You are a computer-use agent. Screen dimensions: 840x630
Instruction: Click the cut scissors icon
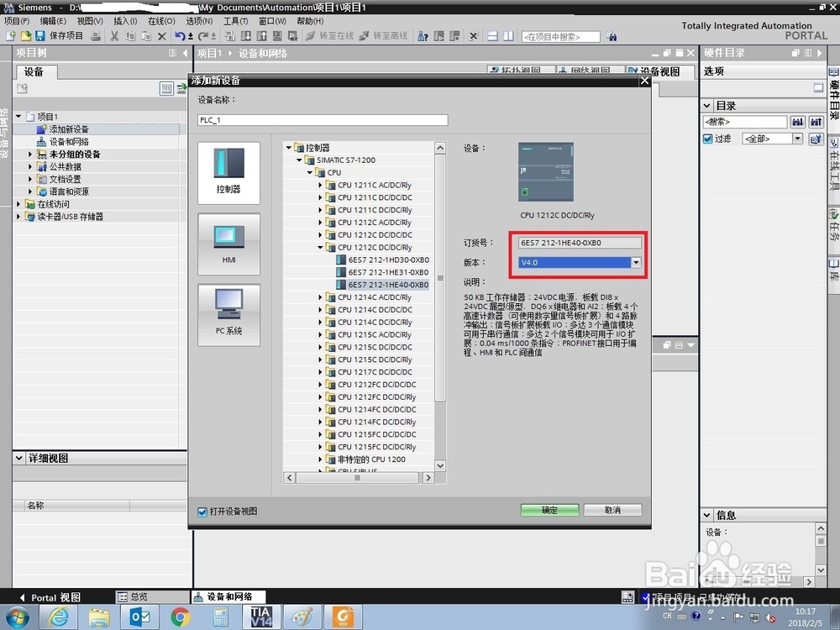point(114,36)
